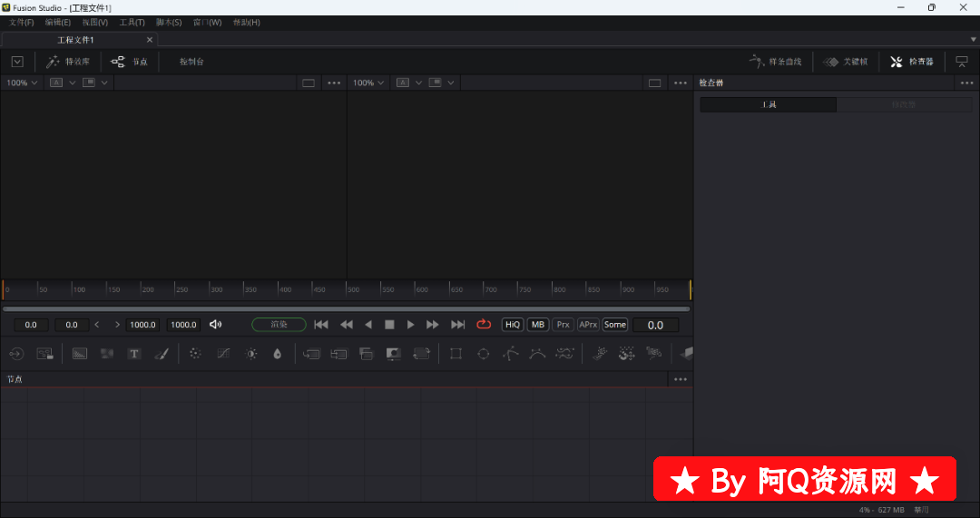Toggle the Effects Library panel (特效库)
The width and height of the screenshot is (980, 518).
coord(68,62)
